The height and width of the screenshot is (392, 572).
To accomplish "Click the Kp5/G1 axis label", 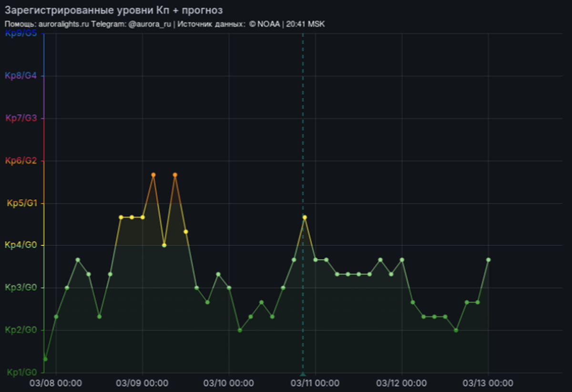I will (x=22, y=203).
